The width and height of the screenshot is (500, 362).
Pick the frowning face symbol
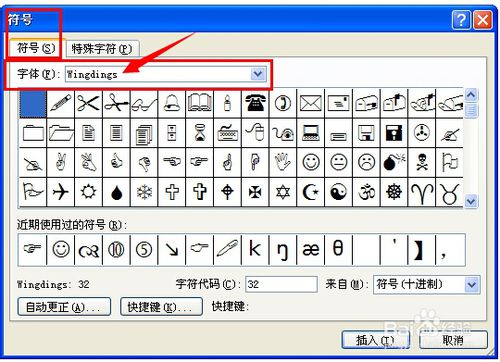click(366, 163)
